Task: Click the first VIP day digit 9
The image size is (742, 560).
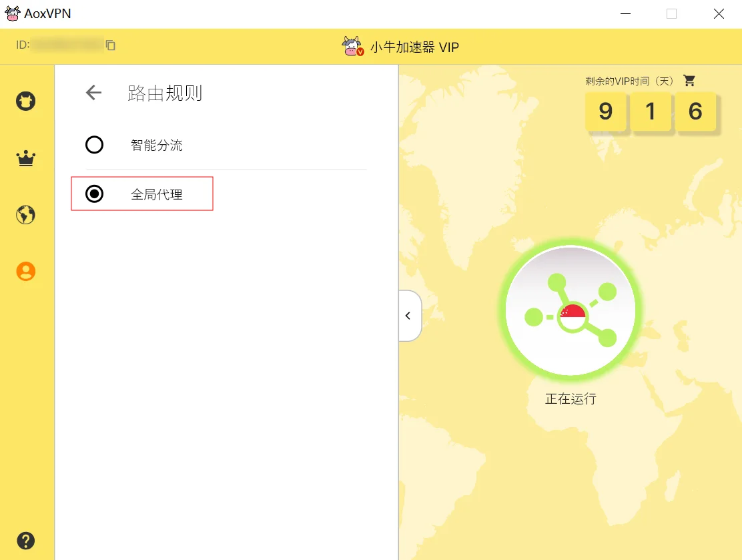Action: [605, 111]
